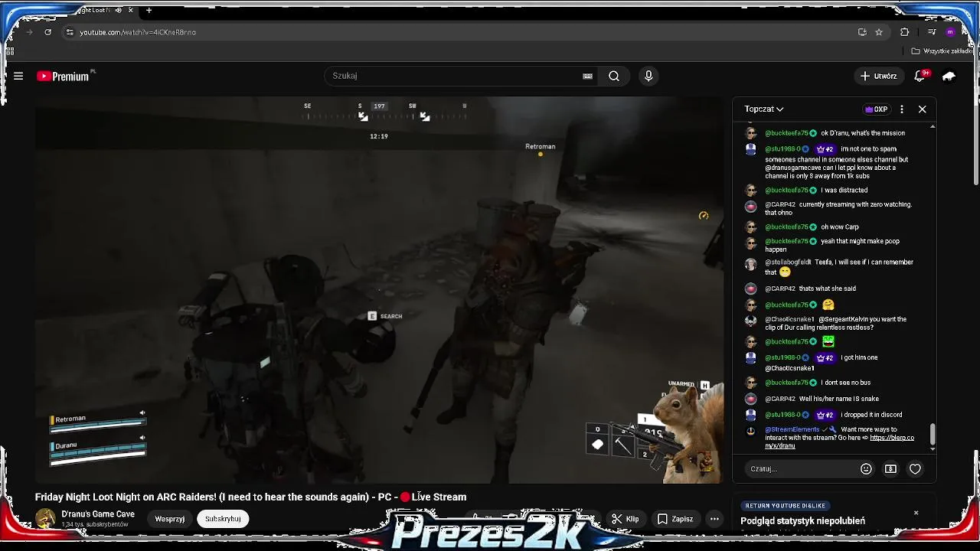The image size is (980, 551).
Task: Open the browser media controls
Action: point(932,32)
